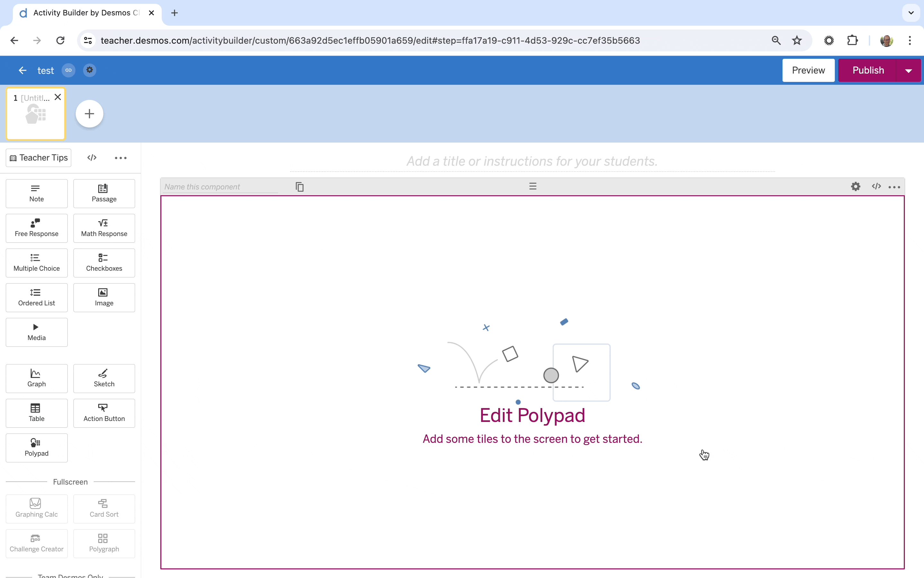
Task: Open the browser zoom indicator
Action: pyautogui.click(x=776, y=40)
